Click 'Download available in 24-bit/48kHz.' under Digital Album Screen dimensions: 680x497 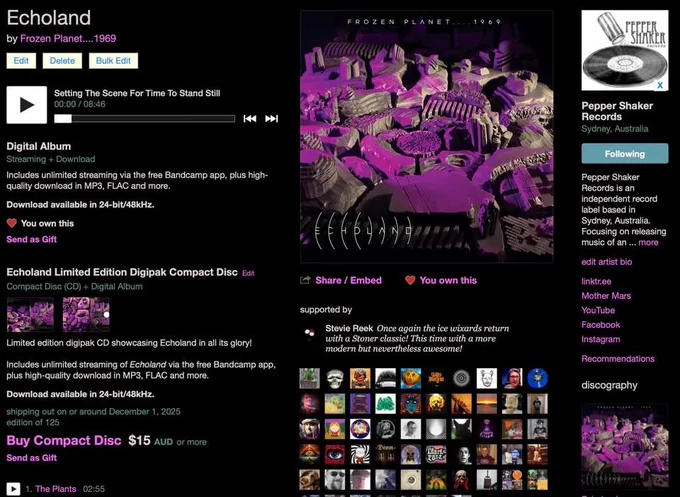click(x=80, y=205)
